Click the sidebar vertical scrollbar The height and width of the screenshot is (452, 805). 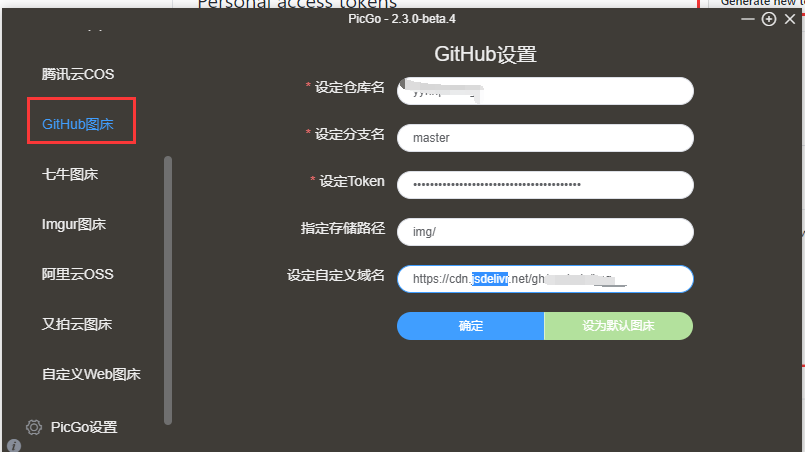168,291
